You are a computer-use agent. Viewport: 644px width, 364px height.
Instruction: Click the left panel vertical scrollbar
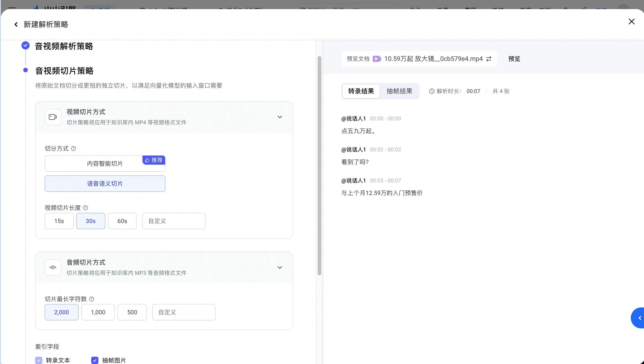tap(319, 166)
